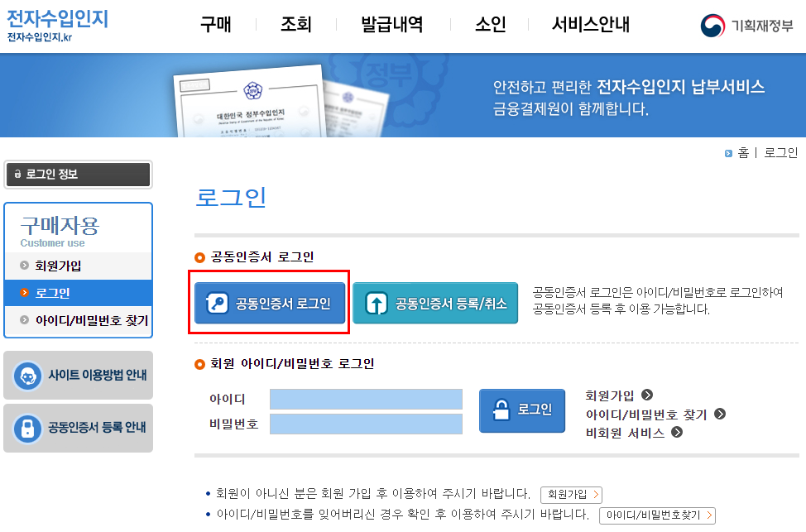Click the bullet beside sidebar 아이디/비밀번호 찾기
806x532 pixels.
24,319
